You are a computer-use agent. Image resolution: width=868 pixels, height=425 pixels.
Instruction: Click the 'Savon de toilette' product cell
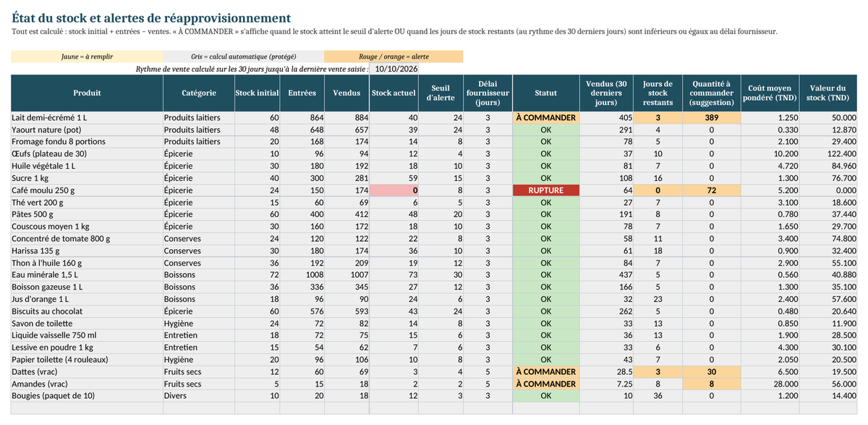tap(87, 324)
